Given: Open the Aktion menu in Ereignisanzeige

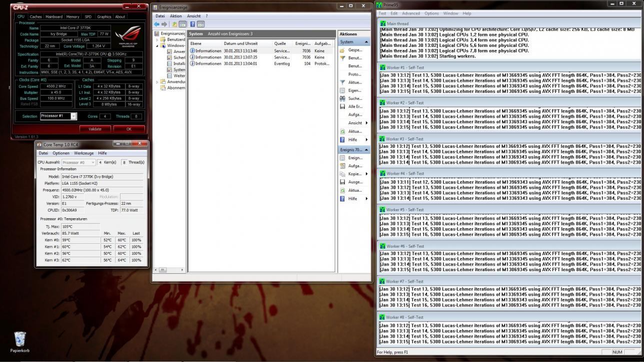Looking at the screenshot, I should (176, 16).
